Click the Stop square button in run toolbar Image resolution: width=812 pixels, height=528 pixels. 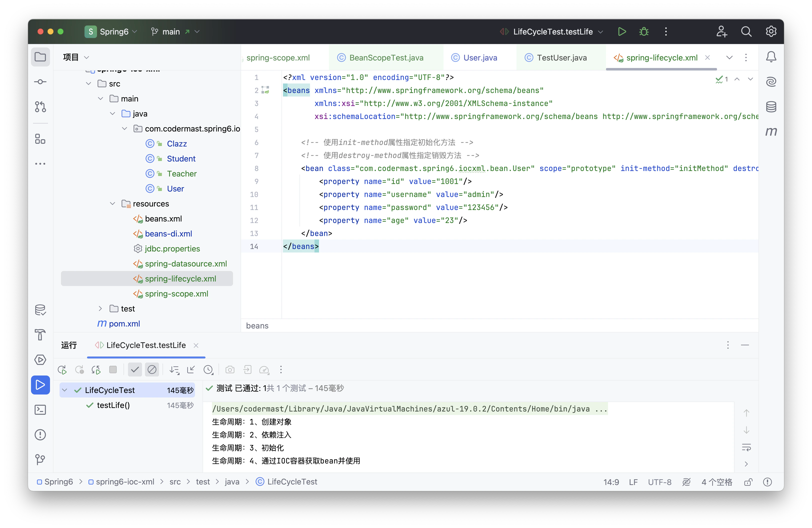point(113,370)
